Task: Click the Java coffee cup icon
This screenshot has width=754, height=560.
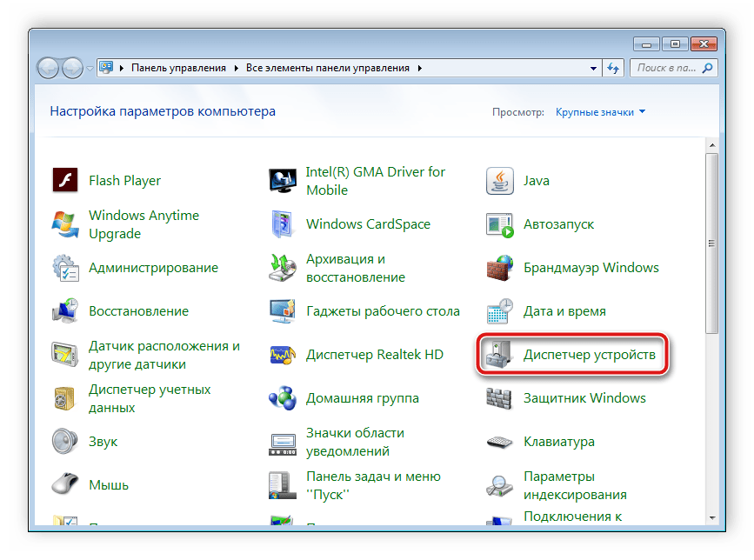Action: pos(500,181)
